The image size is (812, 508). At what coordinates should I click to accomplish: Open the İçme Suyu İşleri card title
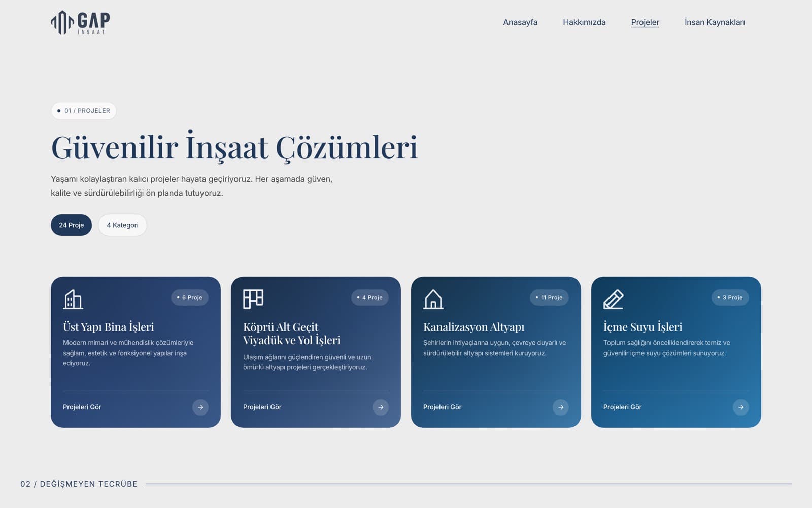pyautogui.click(x=643, y=327)
